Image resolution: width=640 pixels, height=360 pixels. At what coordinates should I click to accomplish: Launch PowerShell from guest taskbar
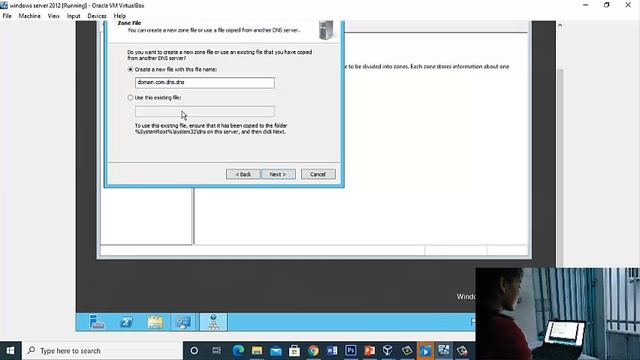click(126, 322)
